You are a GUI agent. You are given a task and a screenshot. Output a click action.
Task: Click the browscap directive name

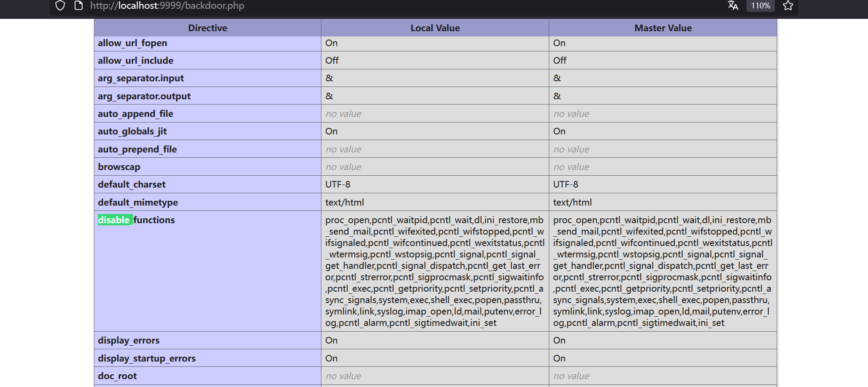coord(119,167)
